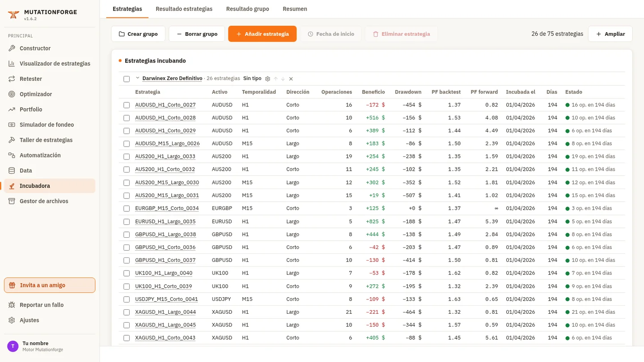The height and width of the screenshot is (362, 644).
Task: Select checkbox for EURGBP_M15_Corto_0034
Action: click(127, 208)
